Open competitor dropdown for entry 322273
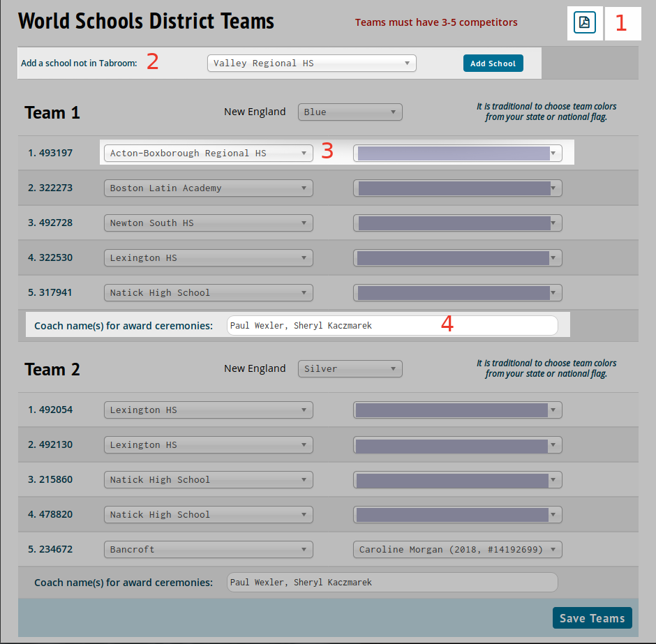This screenshot has height=644, width=656. pos(457,188)
